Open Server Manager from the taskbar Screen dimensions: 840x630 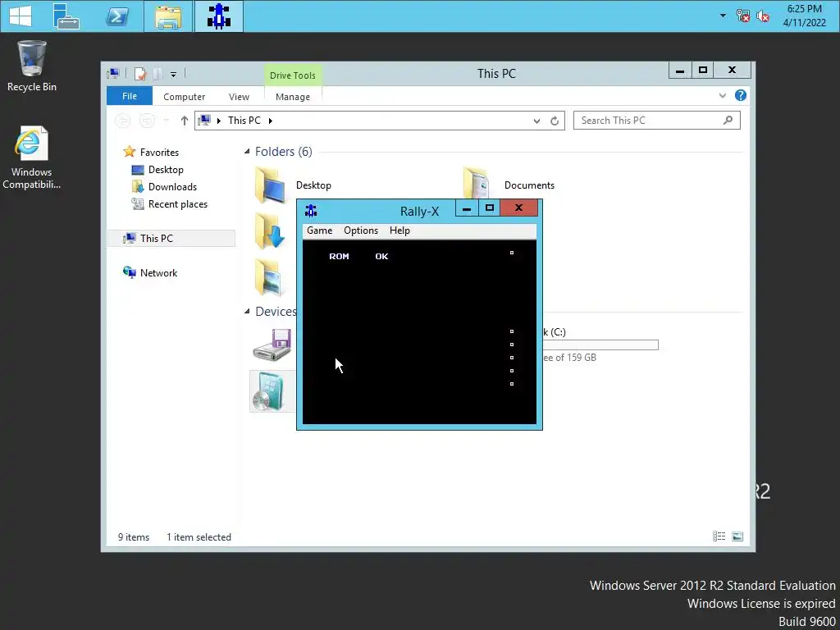pyautogui.click(x=66, y=16)
